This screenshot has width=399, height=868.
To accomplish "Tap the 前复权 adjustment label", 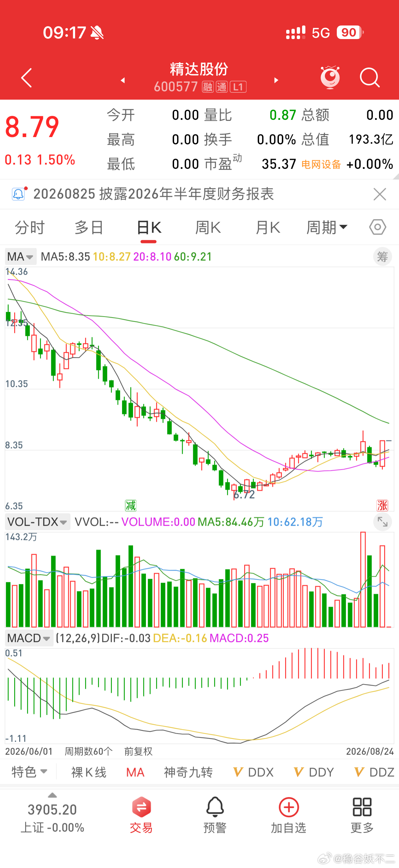I will [x=138, y=751].
